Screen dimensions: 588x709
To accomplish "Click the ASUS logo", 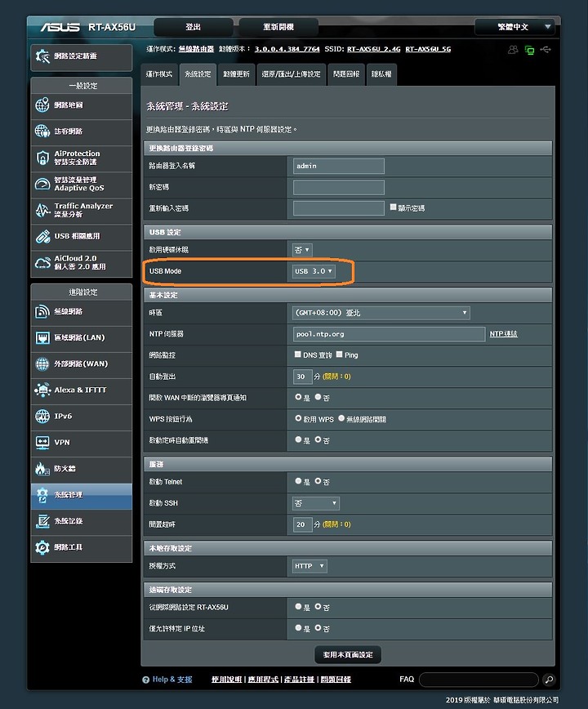I will coord(60,27).
